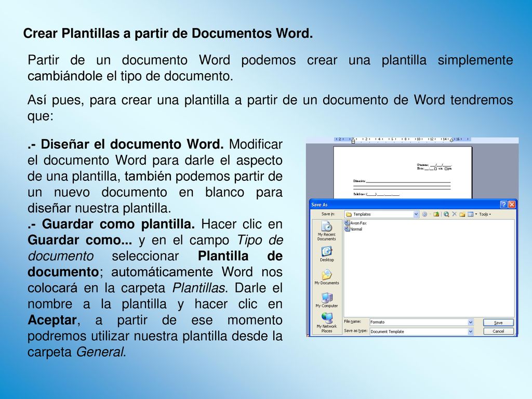Click the Delete X icon in the Save As toolbar
The image size is (532, 399).
coord(454,215)
